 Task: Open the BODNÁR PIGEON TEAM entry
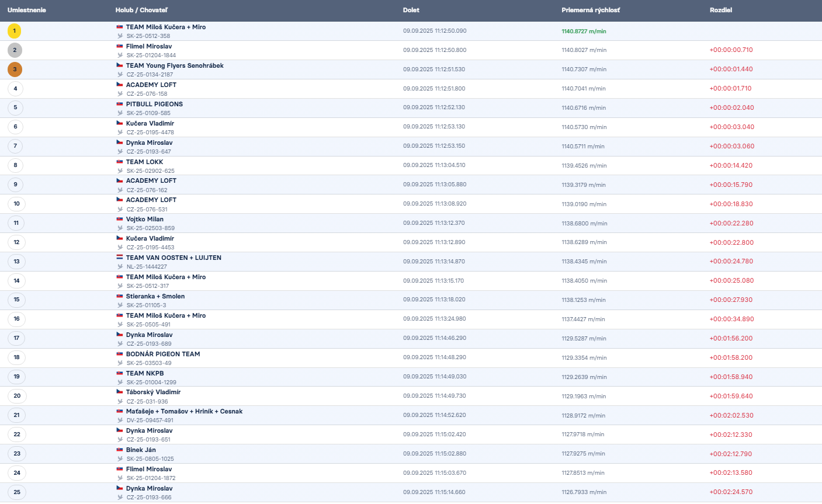[x=163, y=354]
